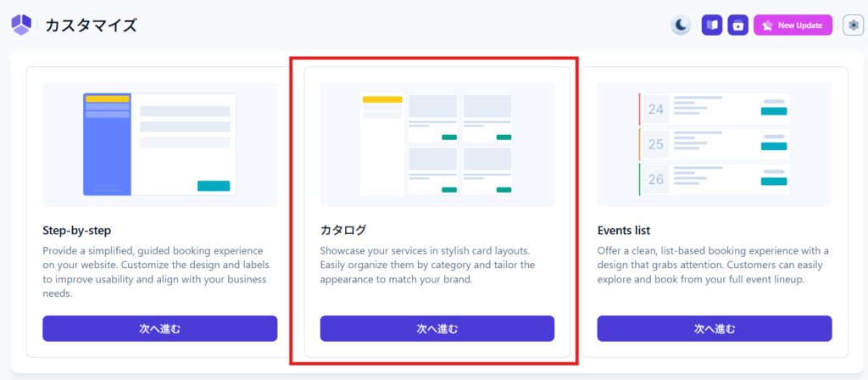The image size is (868, 380).
Task: Click the app logo in the header
Action: [21, 25]
